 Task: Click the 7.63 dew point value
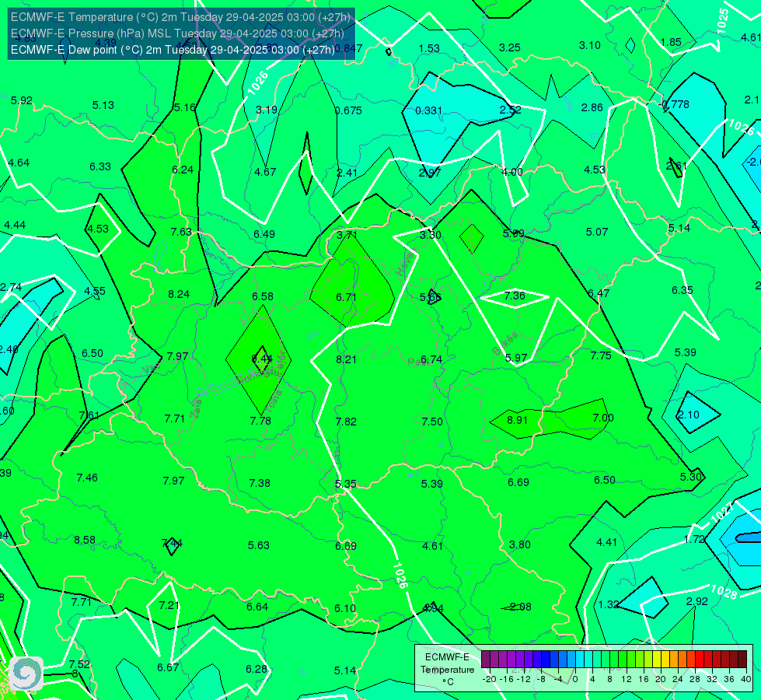[181, 232]
